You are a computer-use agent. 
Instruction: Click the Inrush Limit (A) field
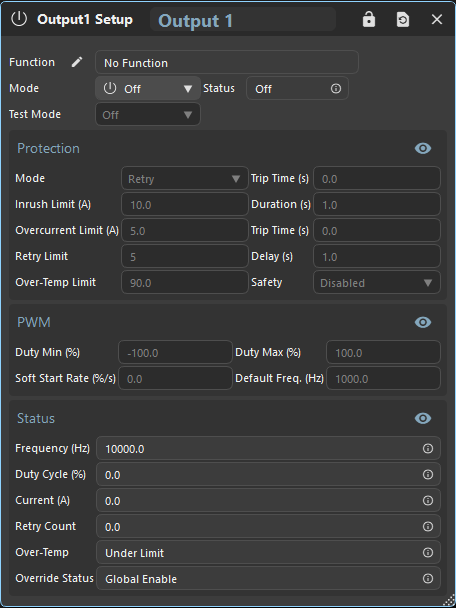pyautogui.click(x=185, y=204)
